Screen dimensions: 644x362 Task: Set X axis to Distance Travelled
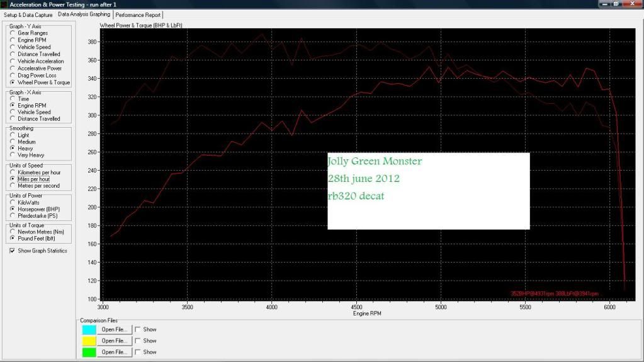13,119
